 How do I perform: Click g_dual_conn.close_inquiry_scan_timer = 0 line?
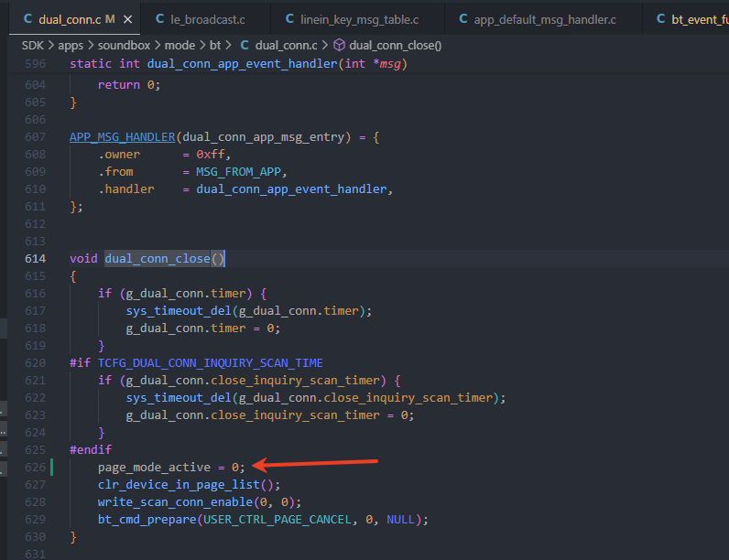[x=269, y=415]
